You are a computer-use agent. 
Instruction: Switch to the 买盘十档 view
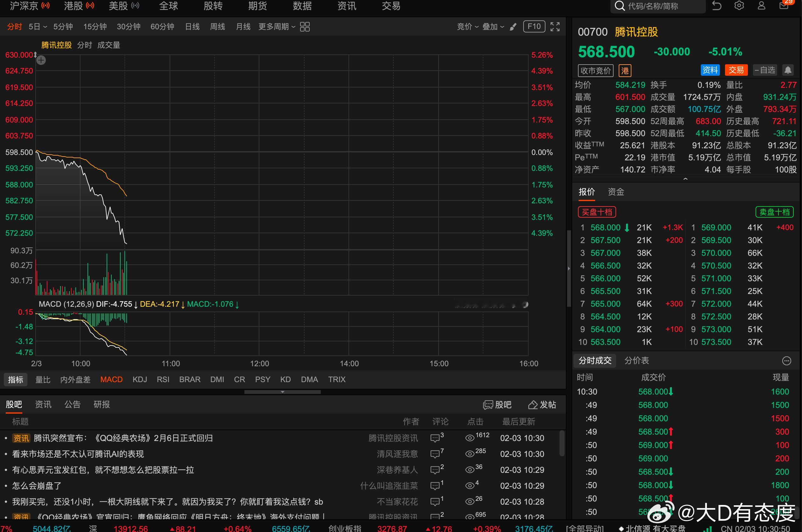[597, 212]
